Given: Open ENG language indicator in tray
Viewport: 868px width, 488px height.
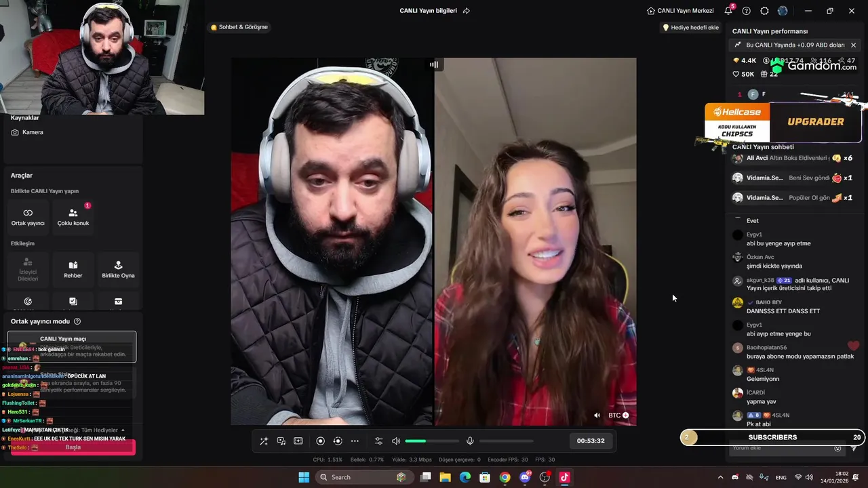Looking at the screenshot, I should click(781, 477).
